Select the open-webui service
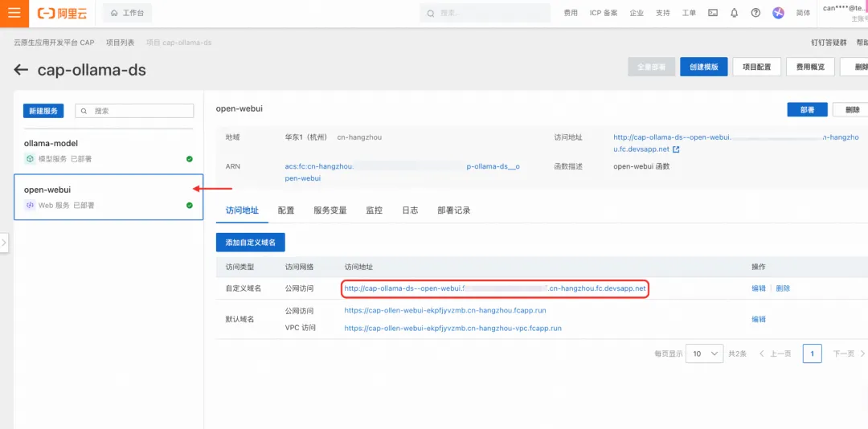The width and height of the screenshot is (868, 429). pos(108,197)
